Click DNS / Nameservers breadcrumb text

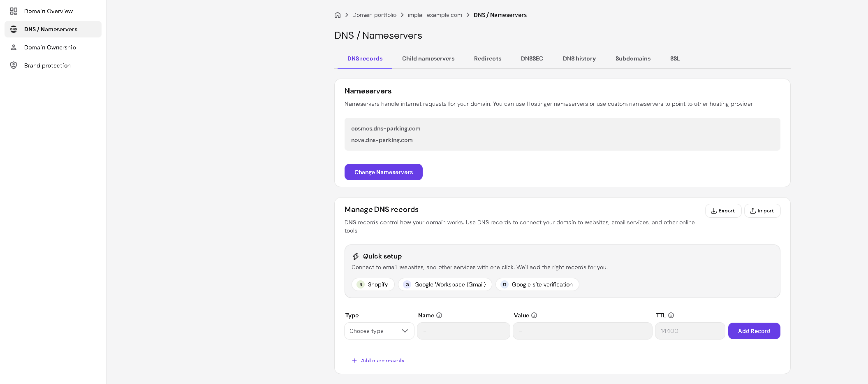click(500, 15)
